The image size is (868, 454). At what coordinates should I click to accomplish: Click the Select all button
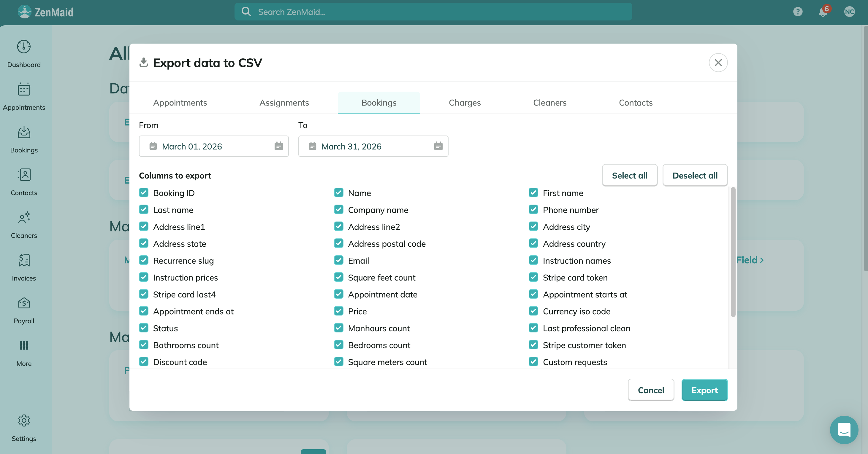[629, 175]
